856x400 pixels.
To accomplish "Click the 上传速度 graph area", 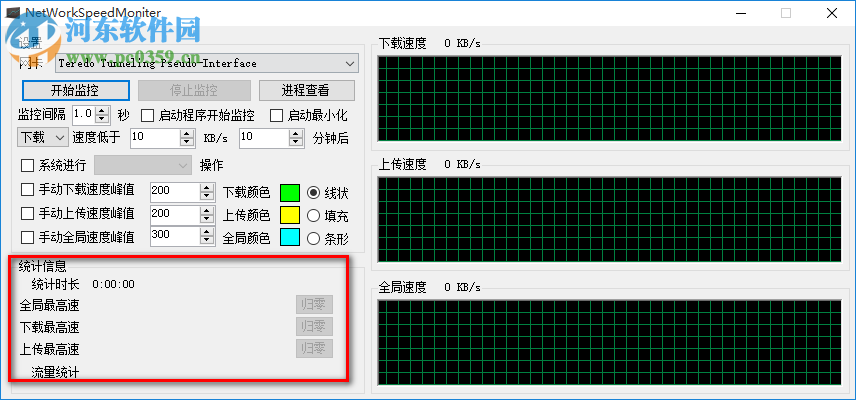I will (x=609, y=219).
